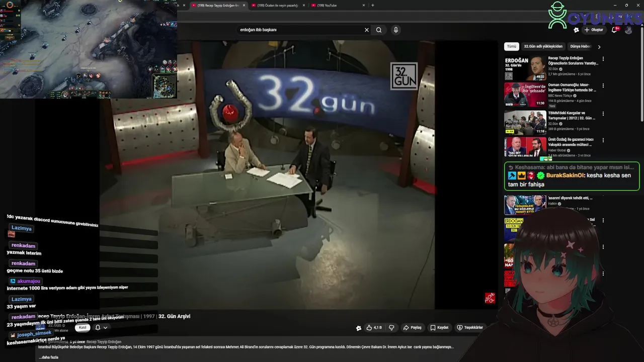
Task: Share the video via Paylaş
Action: coord(412,327)
